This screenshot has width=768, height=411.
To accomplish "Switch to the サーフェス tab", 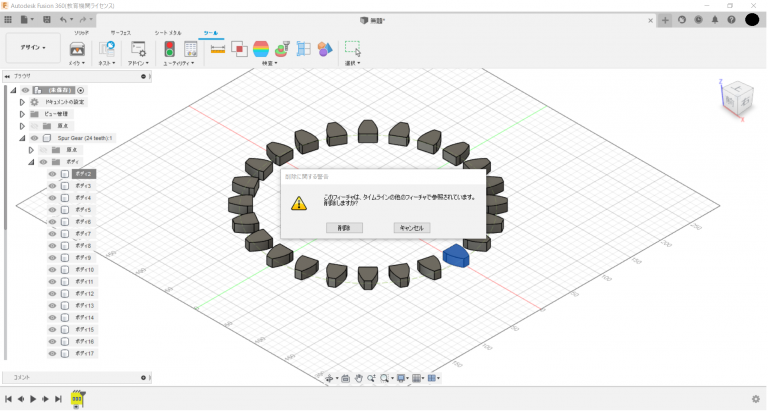I will [120, 33].
